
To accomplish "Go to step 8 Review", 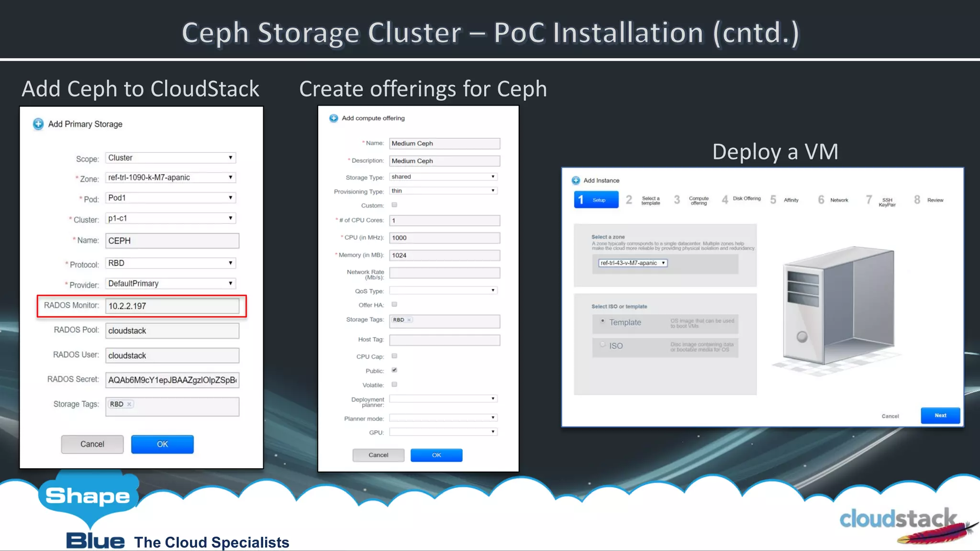I will tap(929, 200).
